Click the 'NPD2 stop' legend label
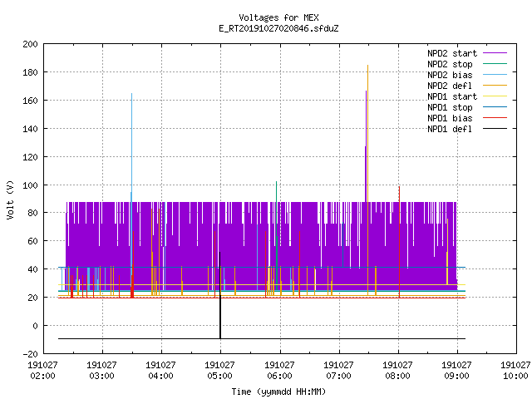This screenshot has width=532, height=399. (450, 64)
